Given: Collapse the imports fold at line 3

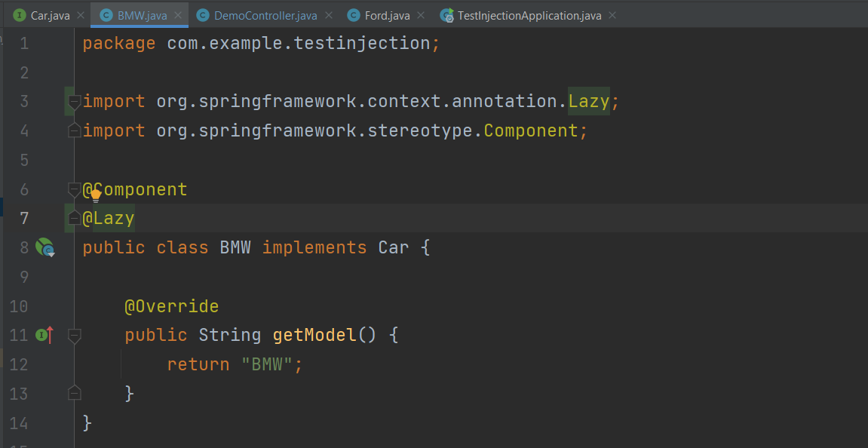Looking at the screenshot, I should coord(74,101).
